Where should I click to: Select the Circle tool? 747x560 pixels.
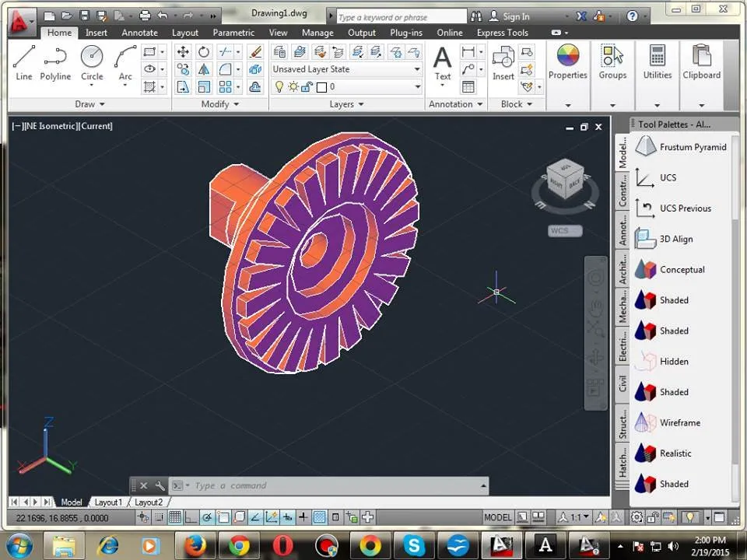[92, 62]
